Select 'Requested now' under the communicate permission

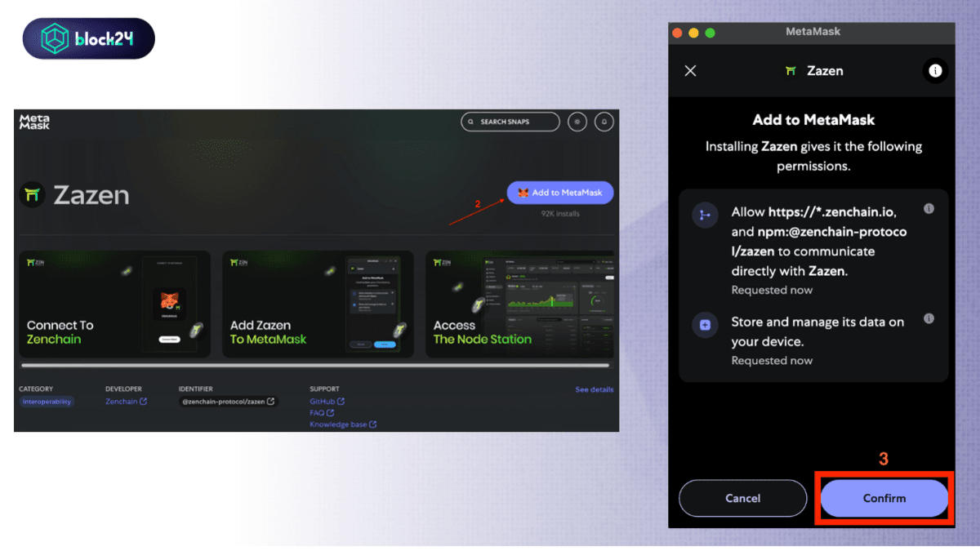click(772, 291)
